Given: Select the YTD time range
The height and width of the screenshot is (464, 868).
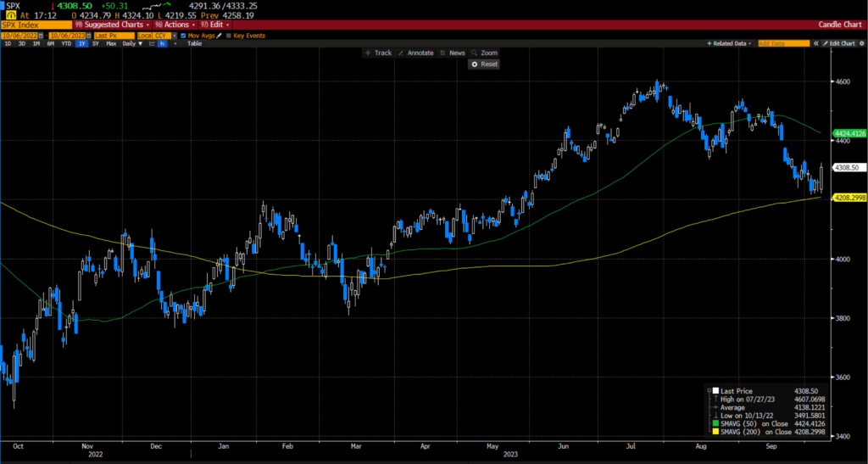Looking at the screenshot, I should pos(66,43).
